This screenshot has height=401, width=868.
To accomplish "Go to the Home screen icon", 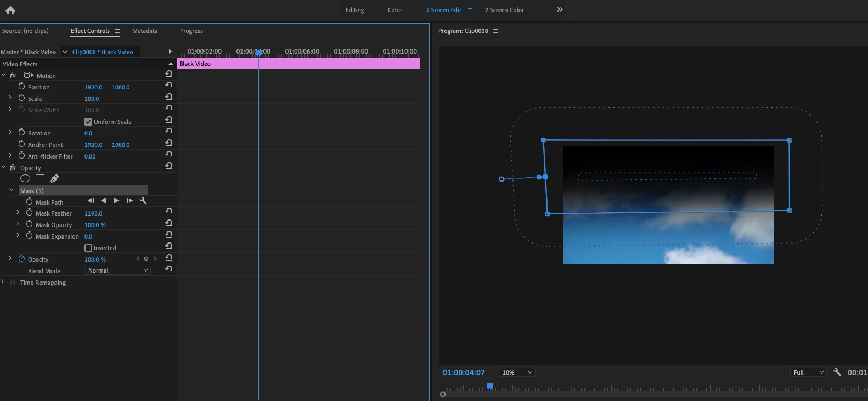I will (x=10, y=10).
